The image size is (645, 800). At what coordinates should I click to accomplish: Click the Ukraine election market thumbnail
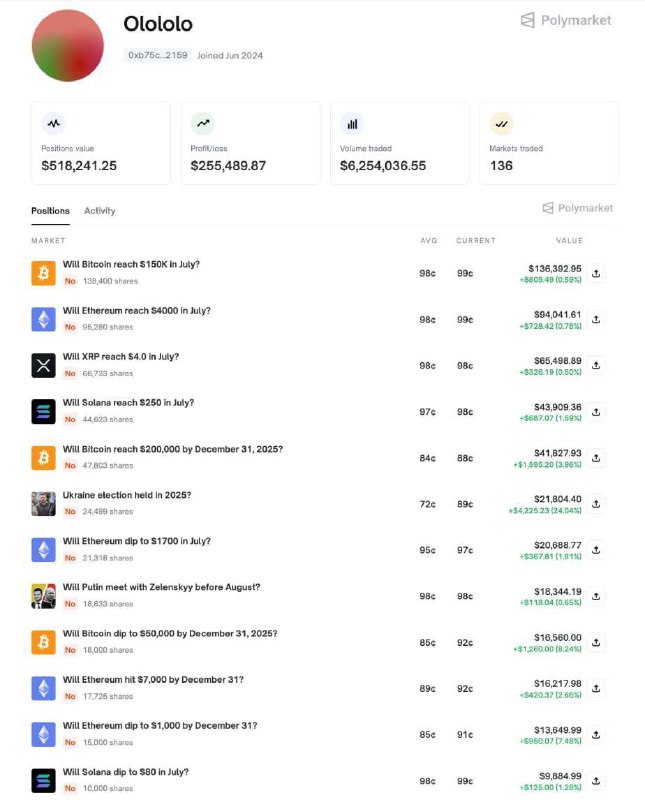[x=43, y=503]
